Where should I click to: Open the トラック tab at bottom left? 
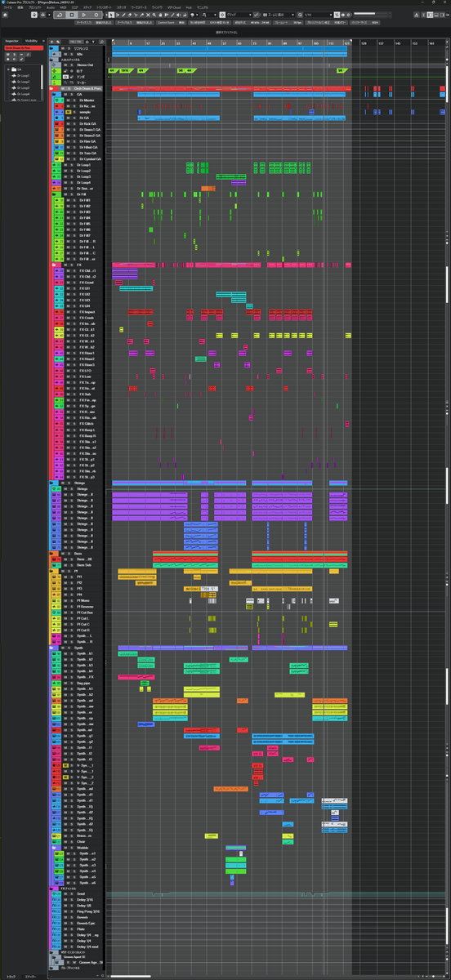(x=11, y=976)
